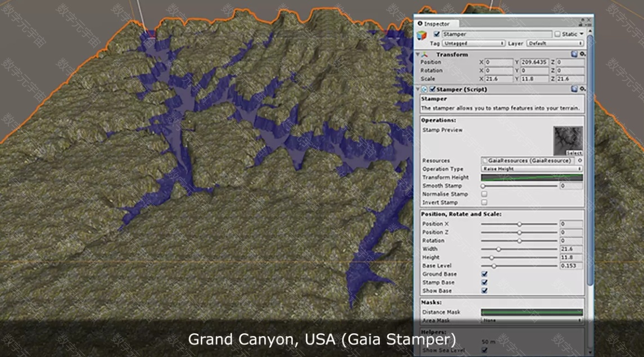Click the Transform Scale Z field
Screen dimensions: 644x357
point(570,79)
